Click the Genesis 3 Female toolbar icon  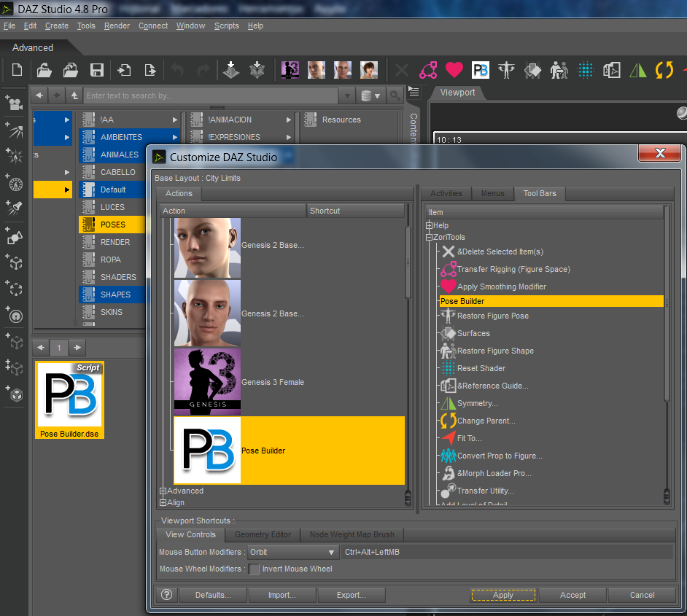[x=290, y=69]
